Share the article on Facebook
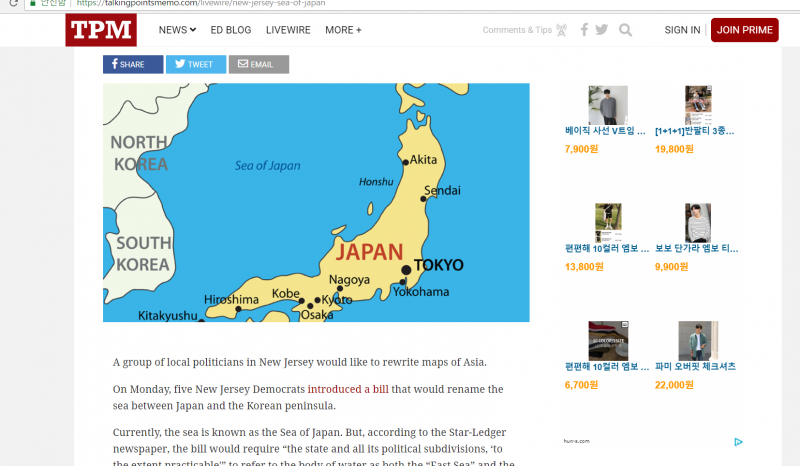The height and width of the screenshot is (466, 800). (132, 64)
